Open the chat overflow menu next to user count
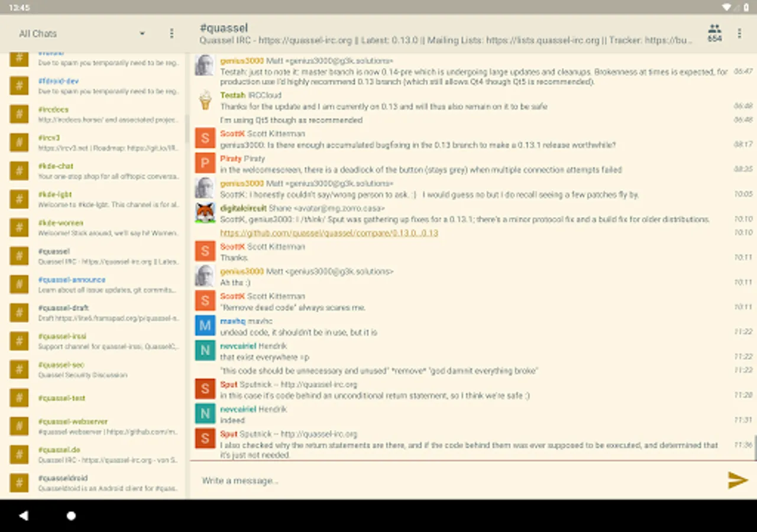Image resolution: width=757 pixels, height=532 pixels. (x=739, y=34)
